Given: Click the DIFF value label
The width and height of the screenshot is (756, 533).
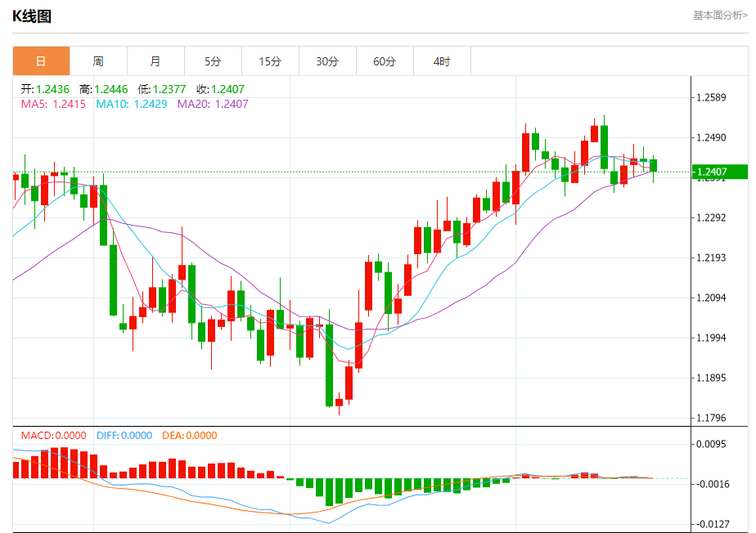Looking at the screenshot, I should 124,436.
